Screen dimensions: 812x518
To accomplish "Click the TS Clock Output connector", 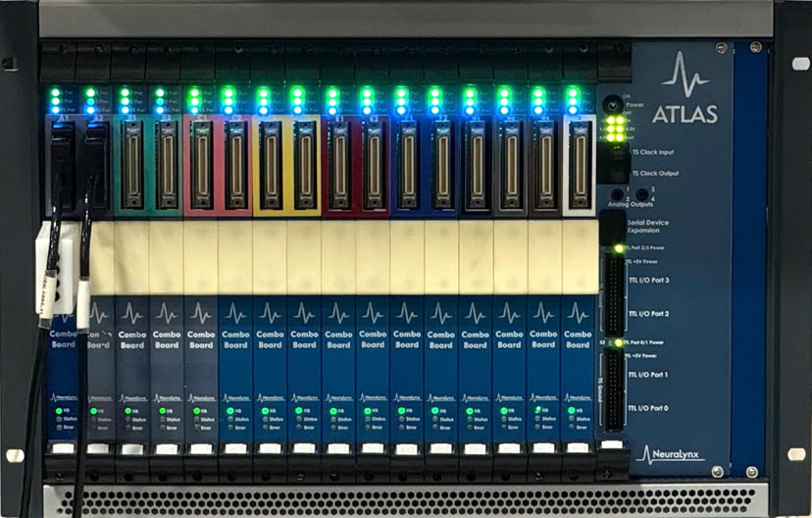I will point(615,173).
